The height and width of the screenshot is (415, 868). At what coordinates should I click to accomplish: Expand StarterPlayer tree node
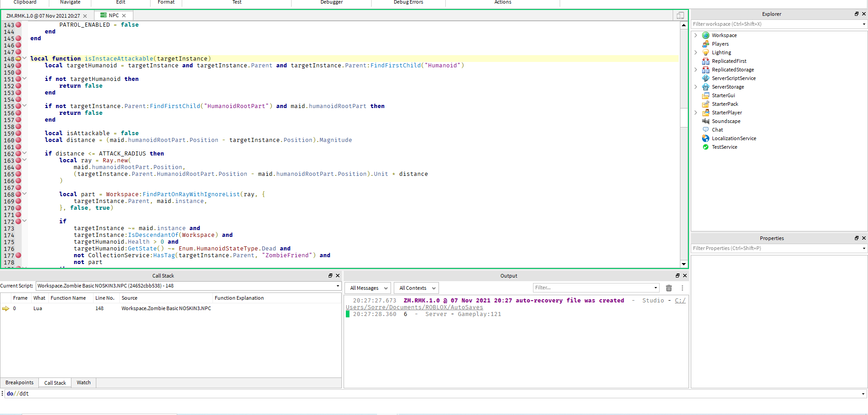point(696,113)
